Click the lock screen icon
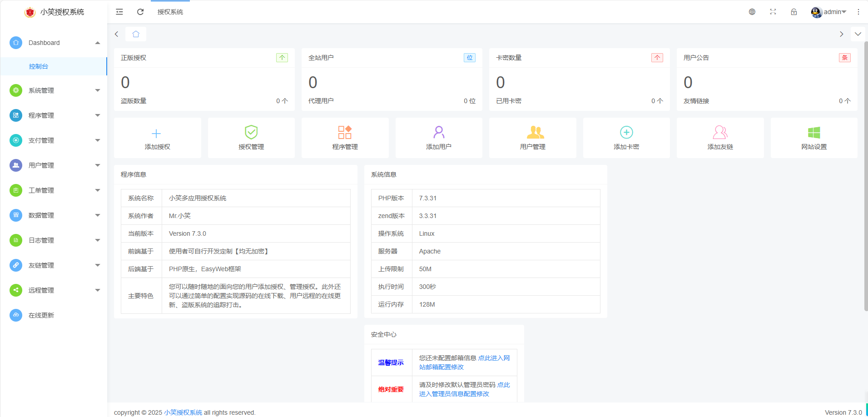This screenshot has width=868, height=417. (x=794, y=12)
